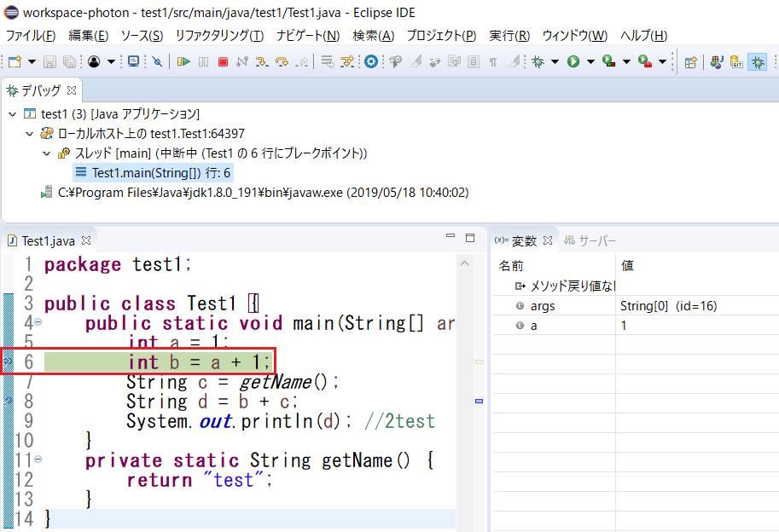The height and width of the screenshot is (532, 779).
Task: Collapse the test1 (3) Java application node
Action: pos(11,113)
